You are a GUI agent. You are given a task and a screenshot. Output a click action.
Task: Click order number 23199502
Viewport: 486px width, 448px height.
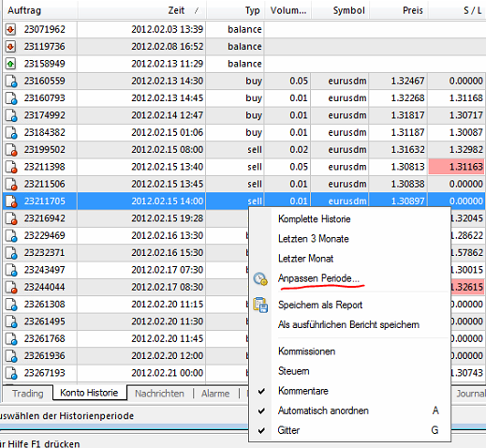(45, 150)
